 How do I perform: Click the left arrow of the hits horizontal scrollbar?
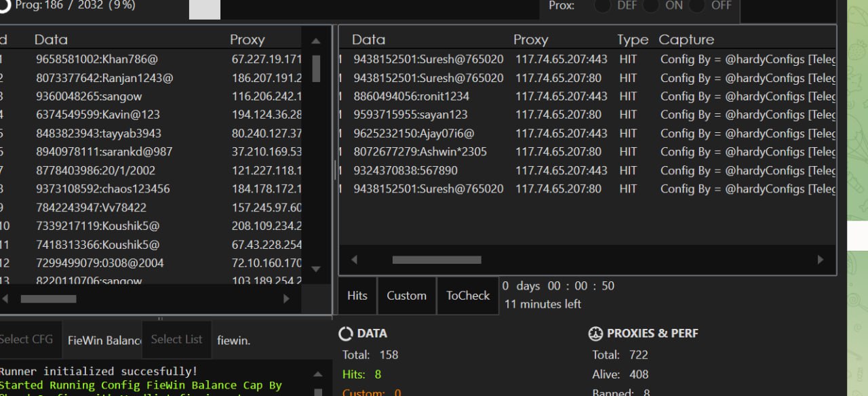click(x=353, y=260)
